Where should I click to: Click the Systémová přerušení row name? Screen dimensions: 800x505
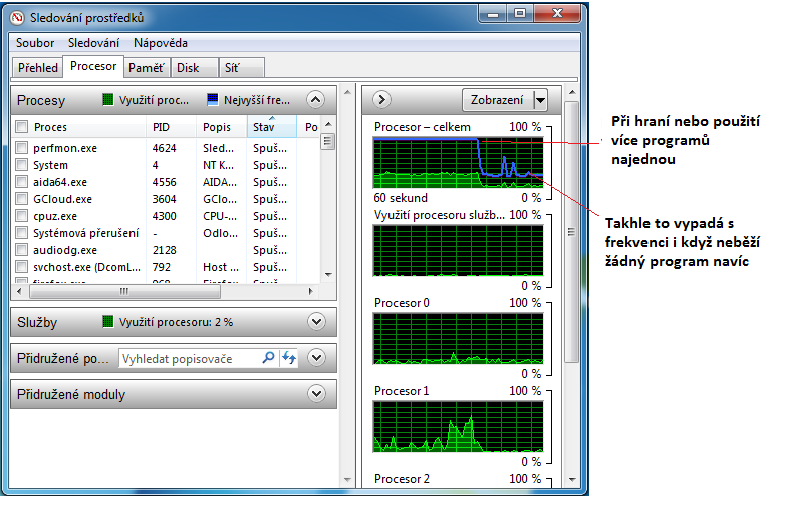pyautogui.click(x=86, y=233)
